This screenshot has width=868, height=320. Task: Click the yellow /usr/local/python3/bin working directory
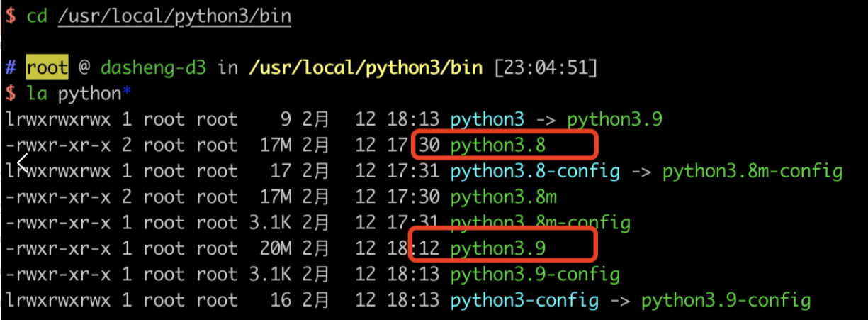point(366,68)
